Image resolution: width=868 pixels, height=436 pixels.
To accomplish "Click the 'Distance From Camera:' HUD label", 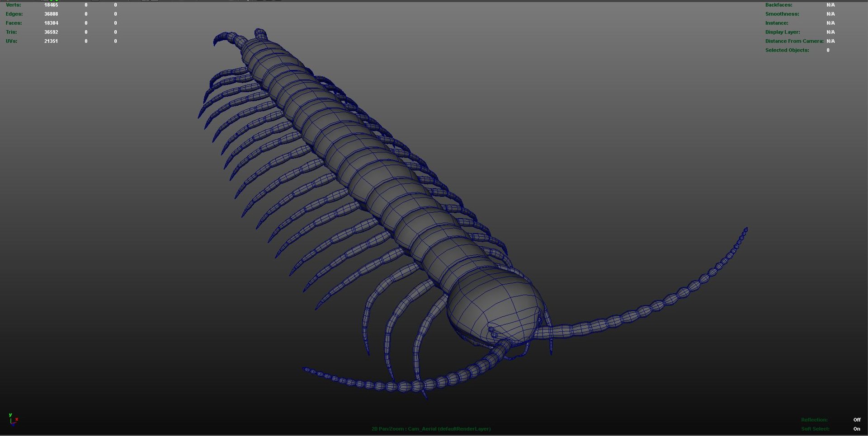I will click(x=794, y=41).
